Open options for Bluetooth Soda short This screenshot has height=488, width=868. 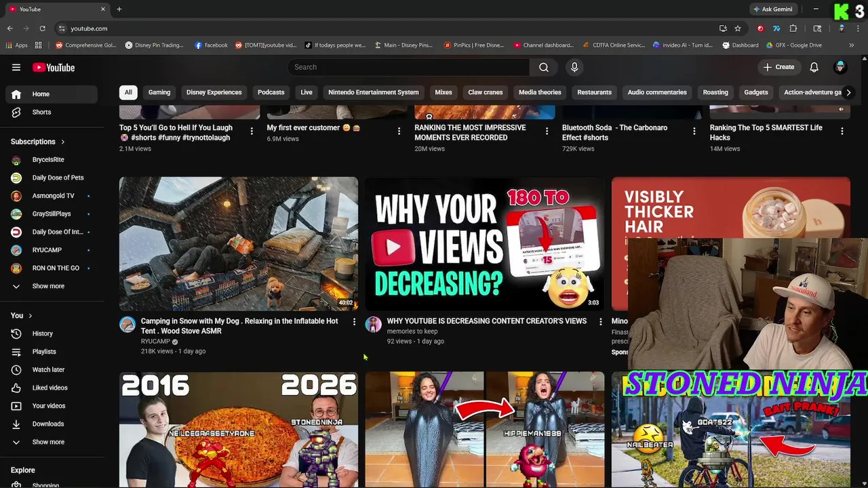tap(694, 131)
